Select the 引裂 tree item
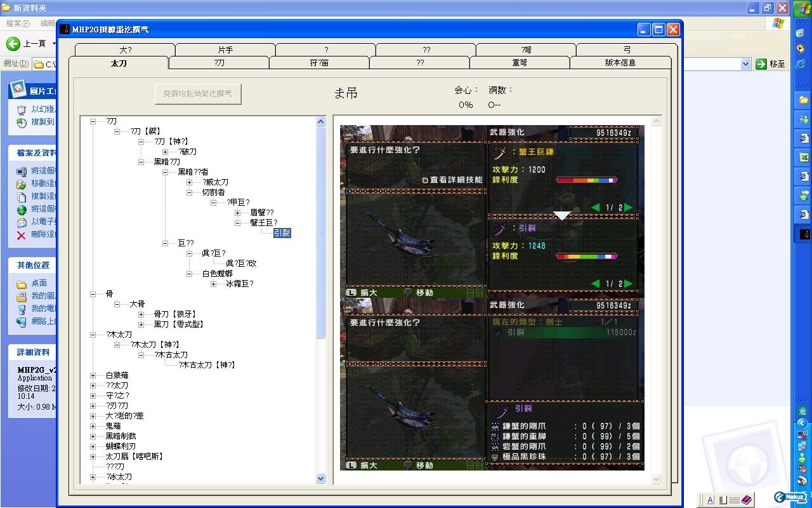 [x=282, y=233]
